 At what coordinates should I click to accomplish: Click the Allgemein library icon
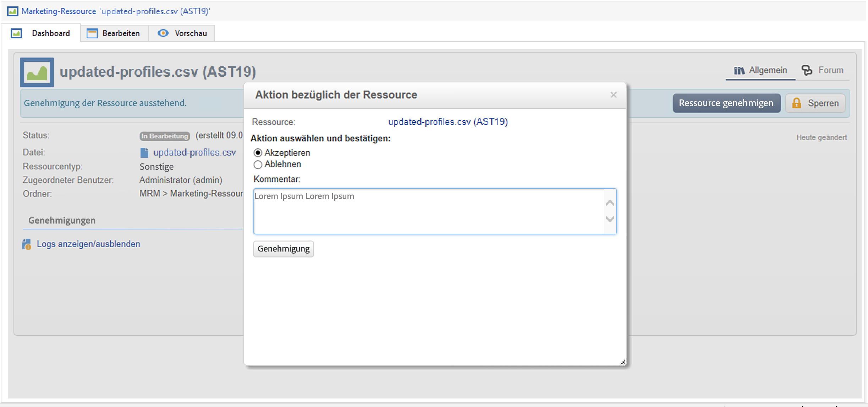739,71
